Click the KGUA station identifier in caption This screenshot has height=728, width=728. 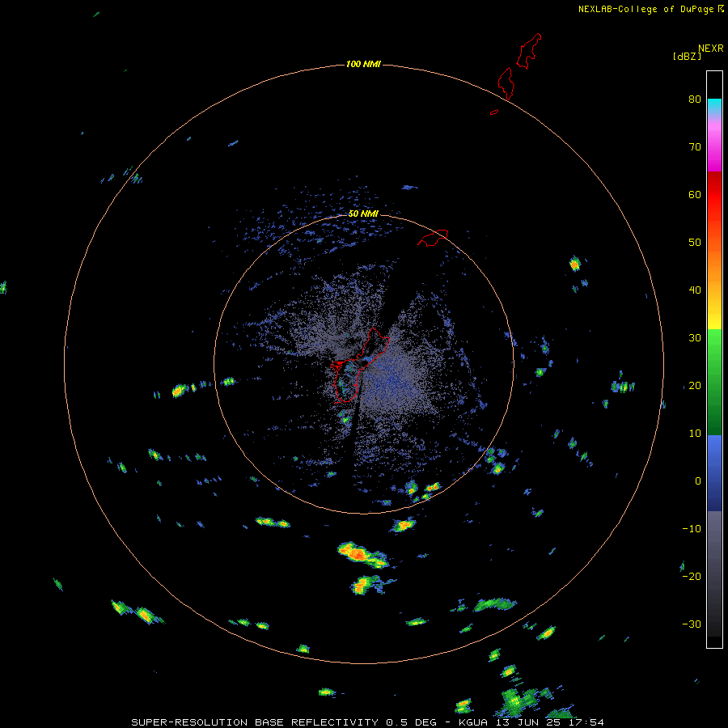coord(473,722)
